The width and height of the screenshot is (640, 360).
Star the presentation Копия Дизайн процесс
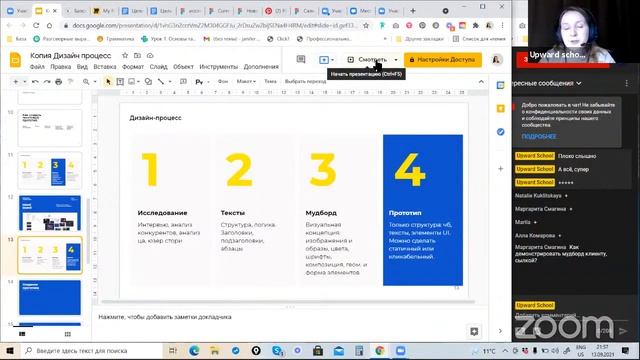click(125, 56)
